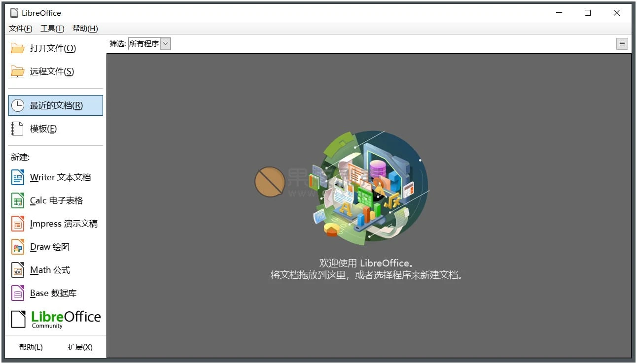Click the 帮助(L) button at bottom

coord(31,347)
